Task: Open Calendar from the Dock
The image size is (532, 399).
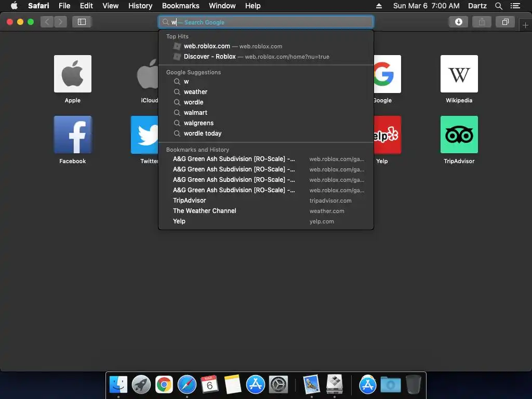Action: pos(210,384)
